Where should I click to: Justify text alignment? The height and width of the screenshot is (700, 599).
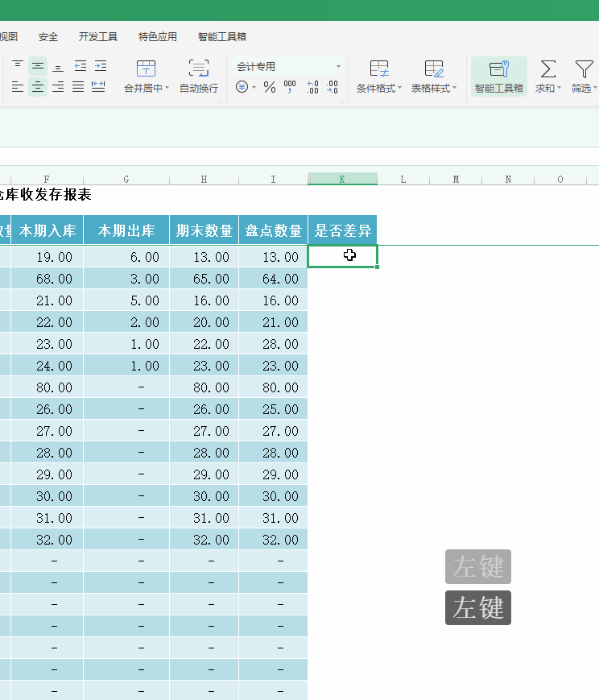(x=78, y=87)
